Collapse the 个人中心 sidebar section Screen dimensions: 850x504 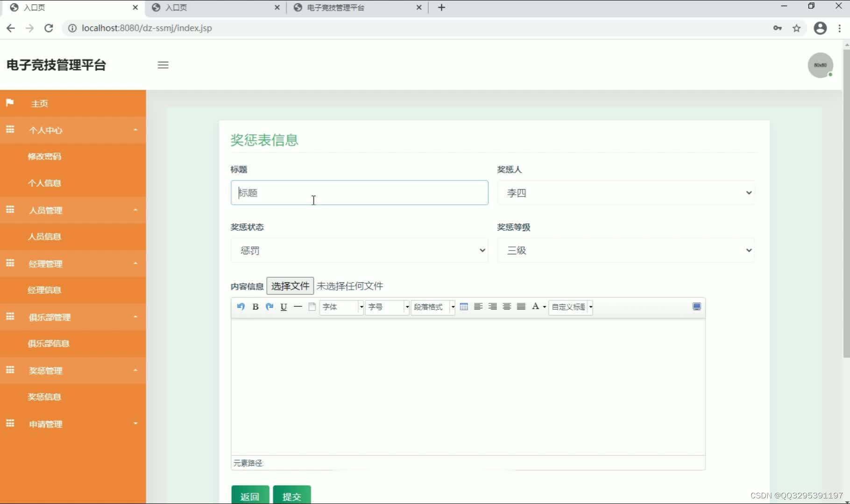click(x=73, y=130)
